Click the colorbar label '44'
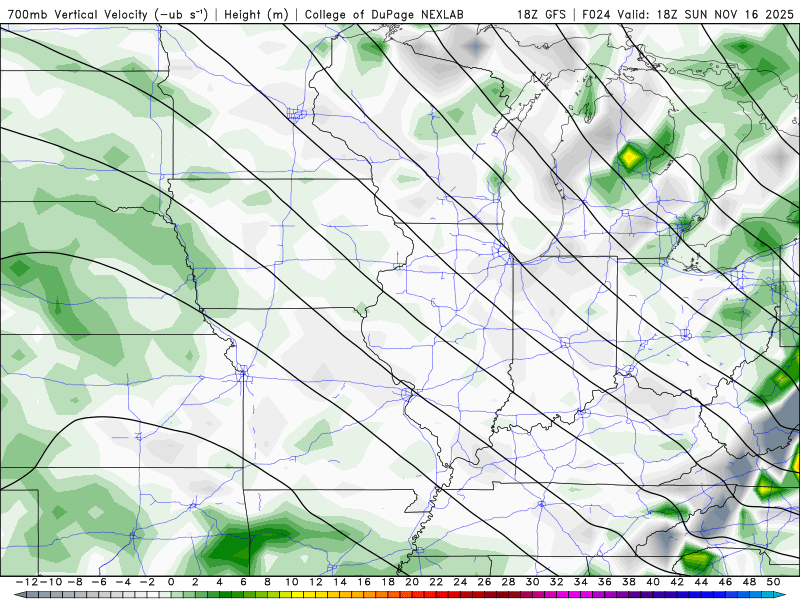The width and height of the screenshot is (800, 600). point(702,582)
